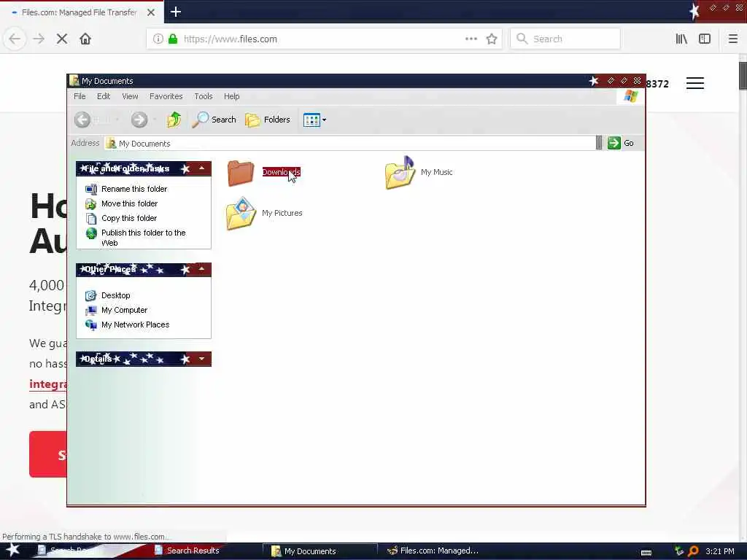Click Rename this folder
This screenshot has width=747, height=560.
tap(134, 189)
